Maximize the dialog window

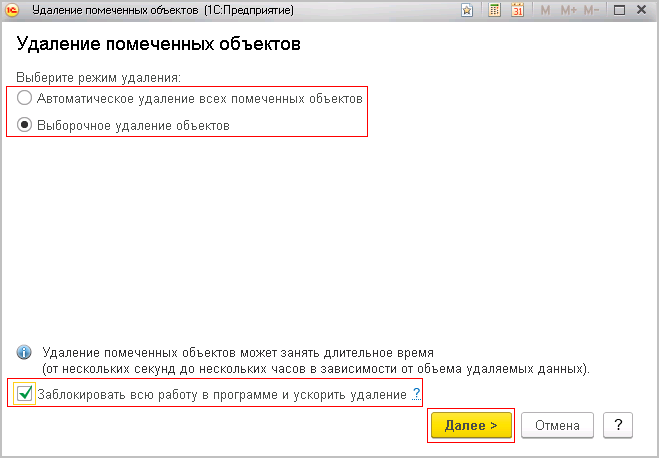tap(619, 10)
